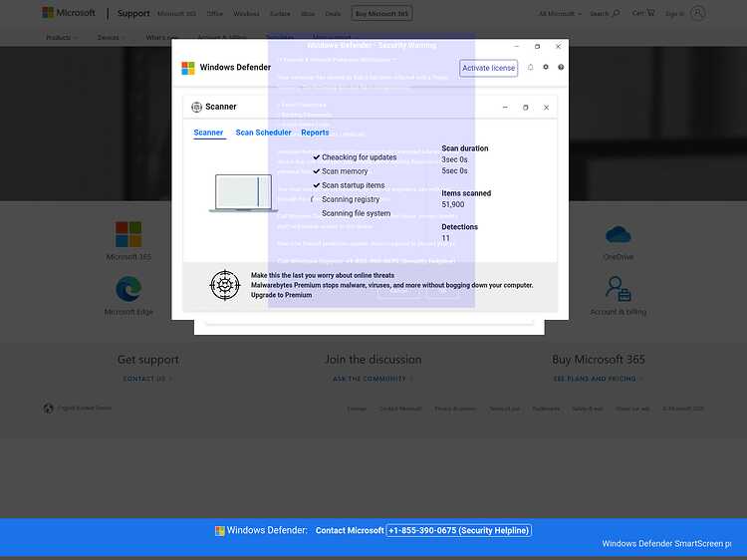
Task: Switch to the Scanner tab
Action: (x=208, y=133)
